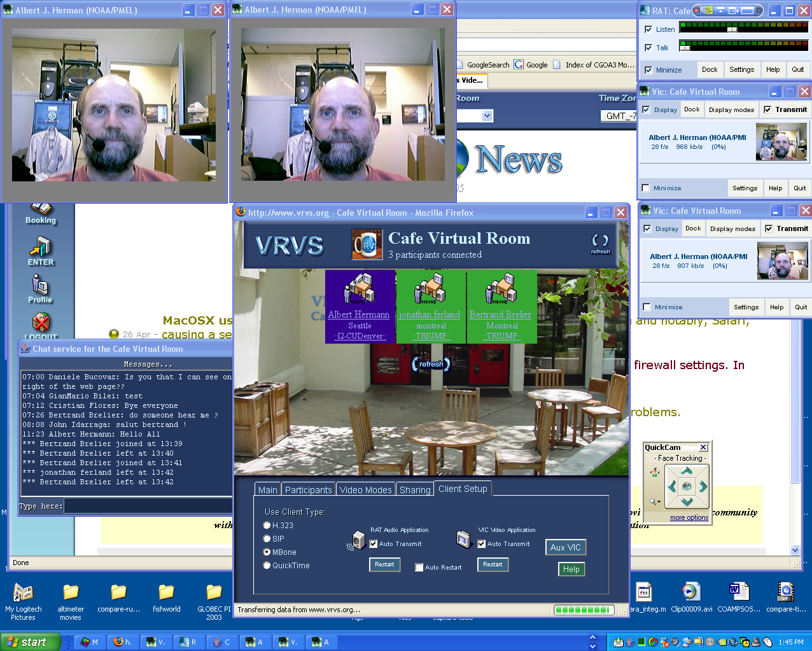812x651 pixels.
Task: Click the ENTER door icon in the sidebar
Action: 41,246
